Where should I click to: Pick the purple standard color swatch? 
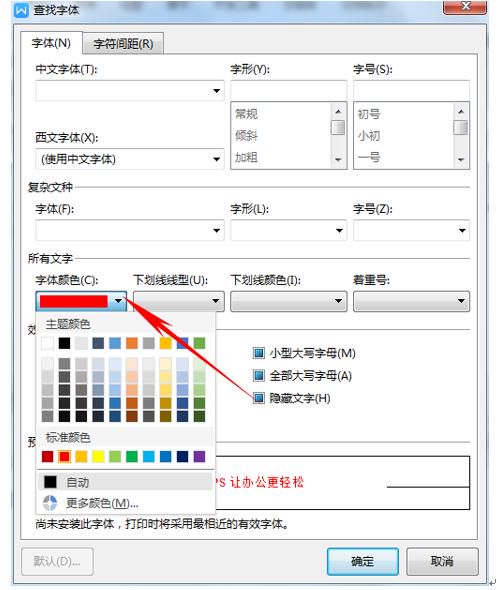(x=199, y=456)
